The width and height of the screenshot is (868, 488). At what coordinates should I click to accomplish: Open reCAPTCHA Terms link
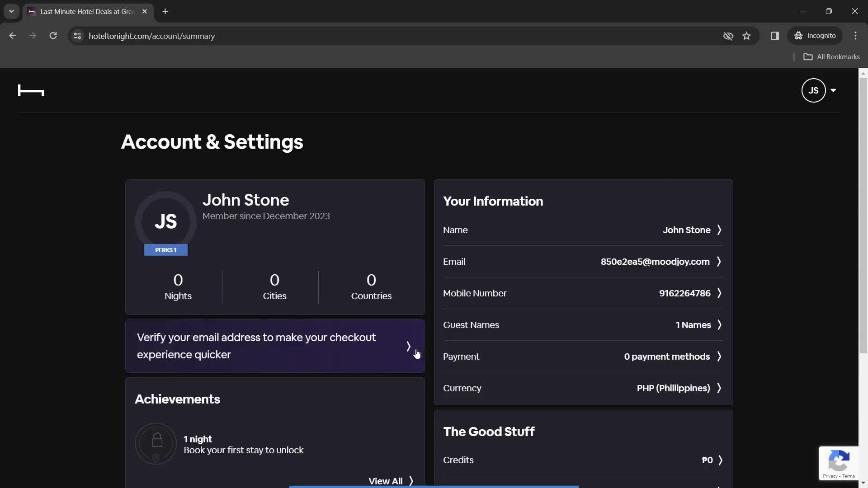pyautogui.click(x=849, y=476)
